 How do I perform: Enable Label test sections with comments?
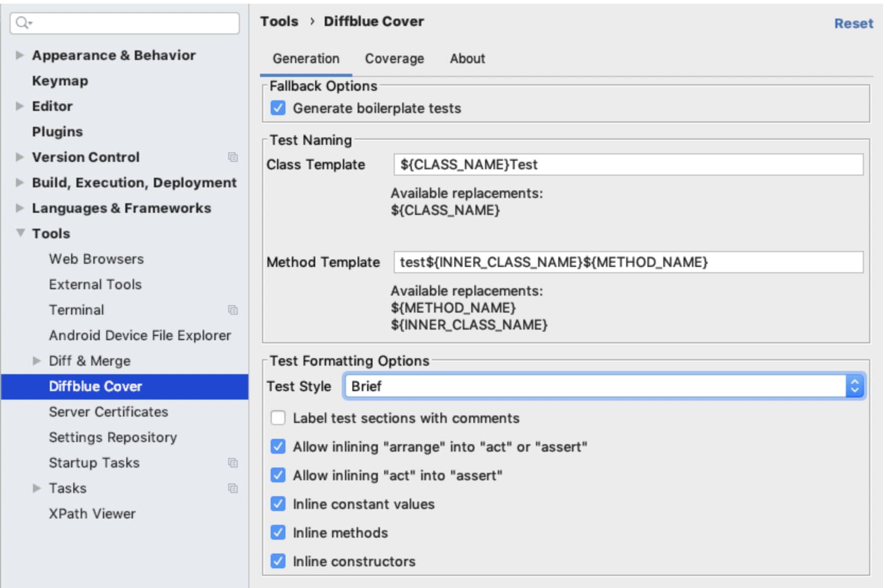(x=278, y=418)
